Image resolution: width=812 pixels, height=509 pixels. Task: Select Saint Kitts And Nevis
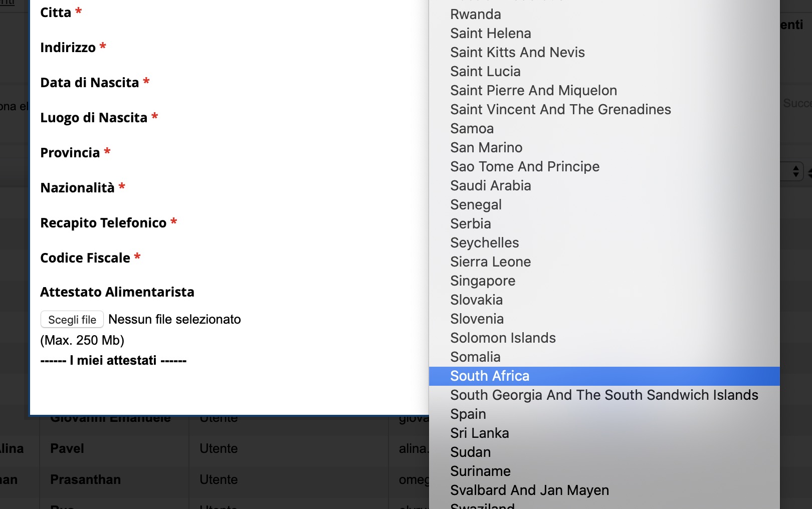(x=517, y=53)
